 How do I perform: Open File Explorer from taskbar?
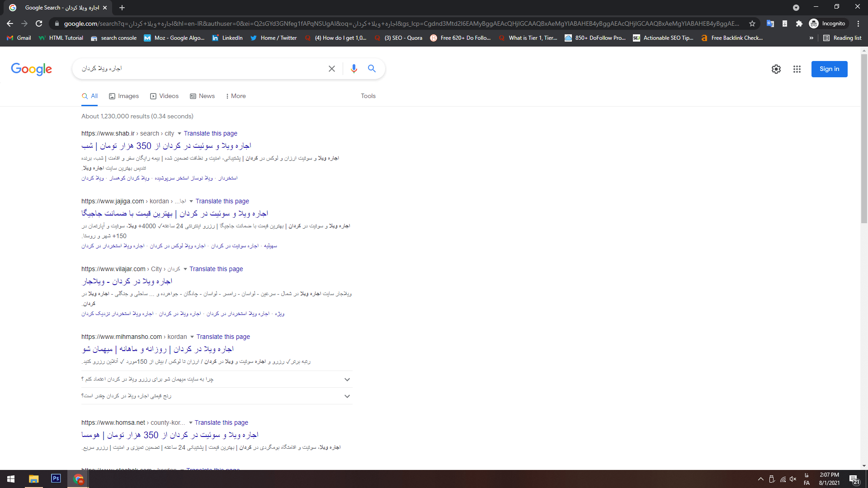(34, 479)
